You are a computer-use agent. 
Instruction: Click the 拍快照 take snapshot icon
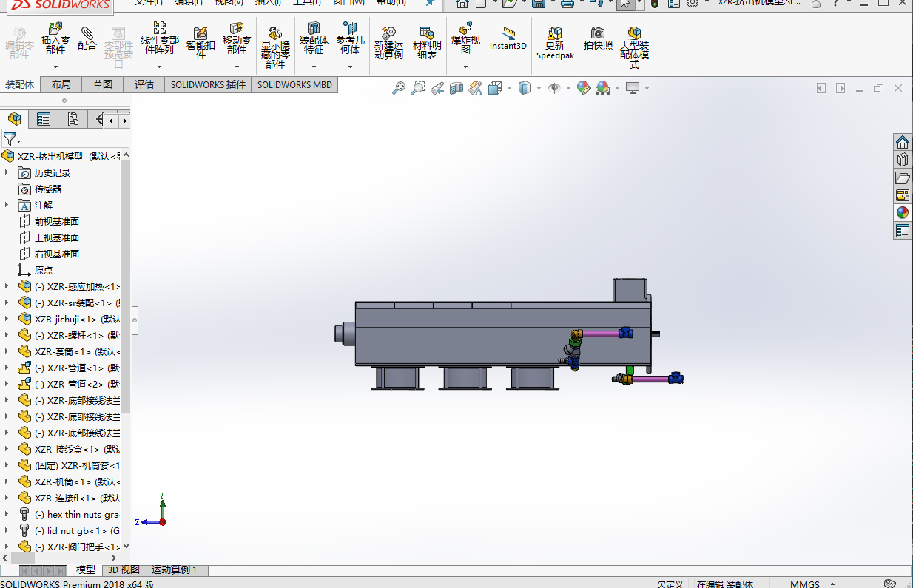pos(598,38)
